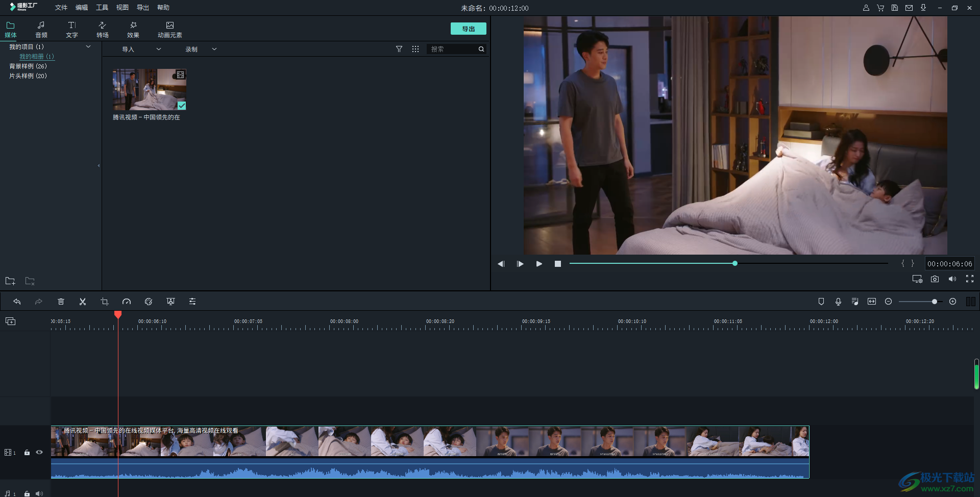Switch to the 效果 tab
The height and width of the screenshot is (497, 980).
(133, 30)
